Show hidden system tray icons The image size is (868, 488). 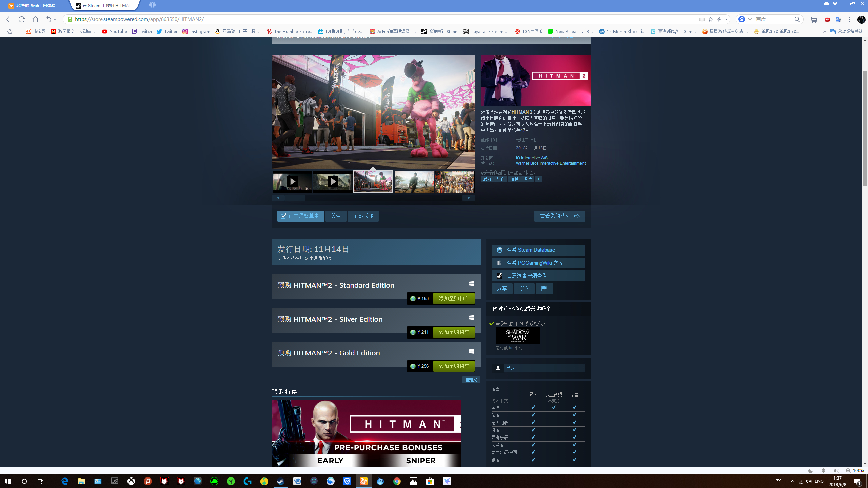click(792, 481)
